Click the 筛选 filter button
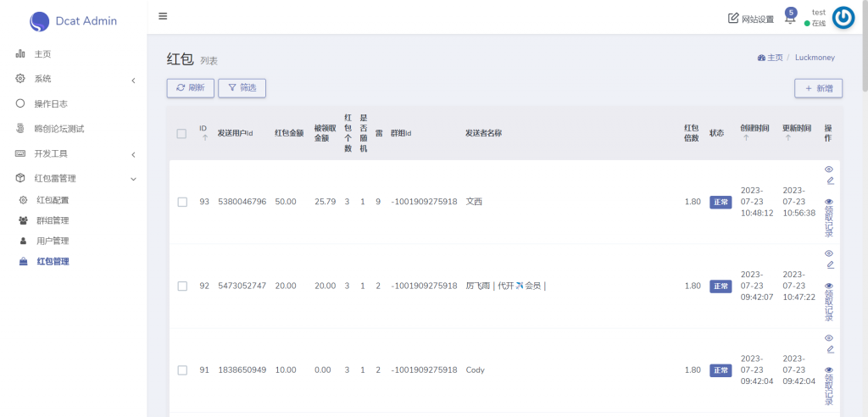 [x=242, y=88]
